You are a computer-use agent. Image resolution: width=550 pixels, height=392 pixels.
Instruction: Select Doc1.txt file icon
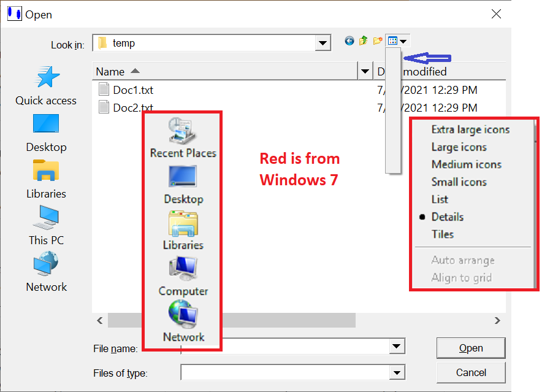104,90
